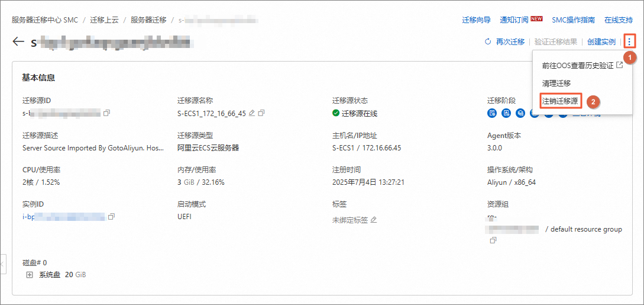Click the registration time 2025年7月4日 13:27:21
644x305 pixels.
(368, 182)
